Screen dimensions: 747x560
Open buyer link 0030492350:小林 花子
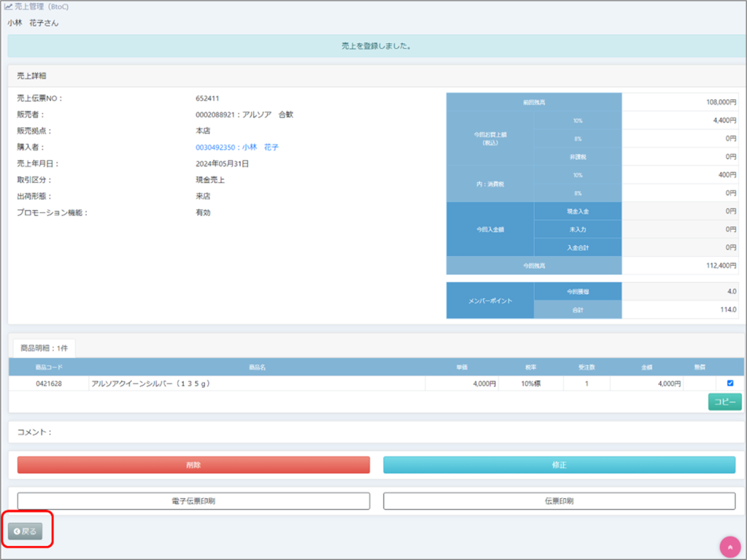(237, 147)
